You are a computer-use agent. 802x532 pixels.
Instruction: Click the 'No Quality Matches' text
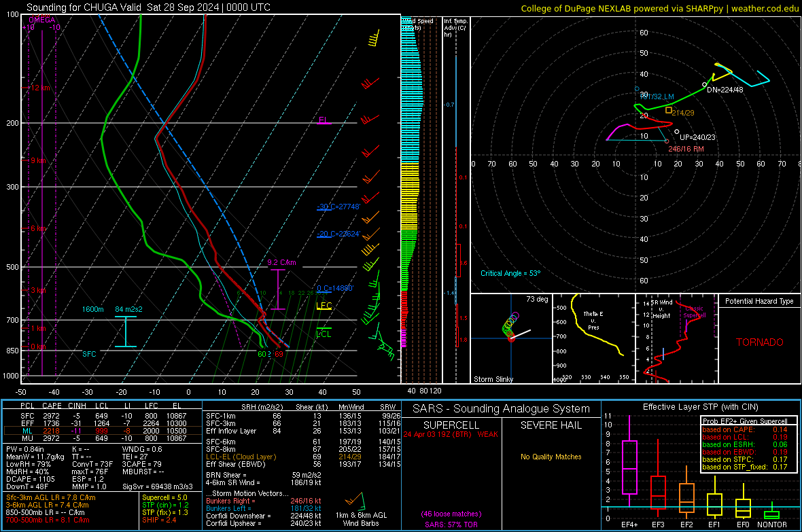coord(551,457)
